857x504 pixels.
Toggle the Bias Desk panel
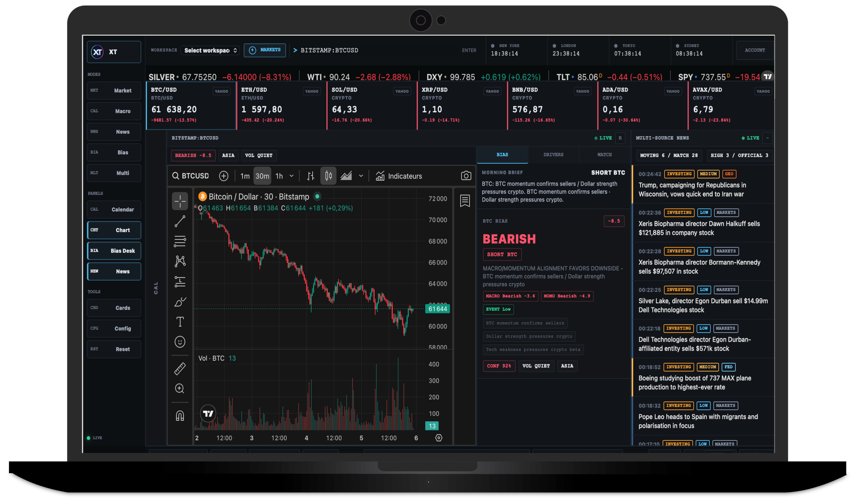pos(114,251)
